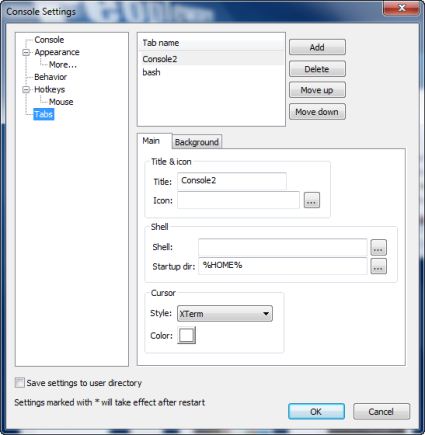Select the Behavior tree item
Screen dimensions: 425x435
[x=50, y=77]
